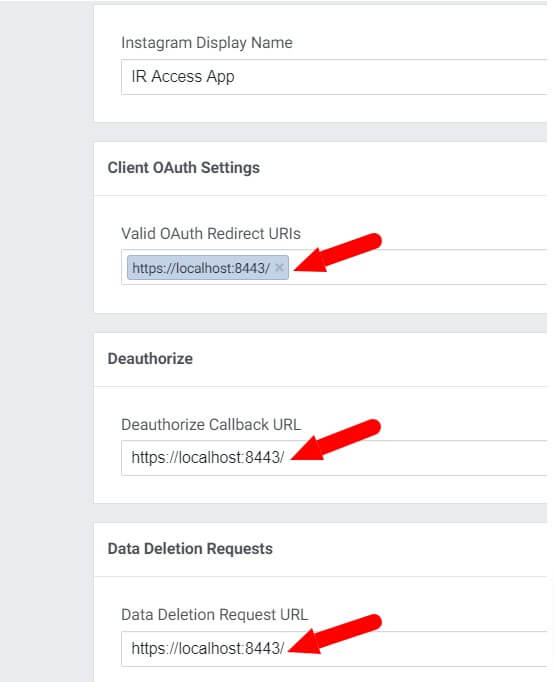Click the Deauthorize Callback URL label
Image resolution: width=554 pixels, height=682 pixels.
tap(211, 425)
